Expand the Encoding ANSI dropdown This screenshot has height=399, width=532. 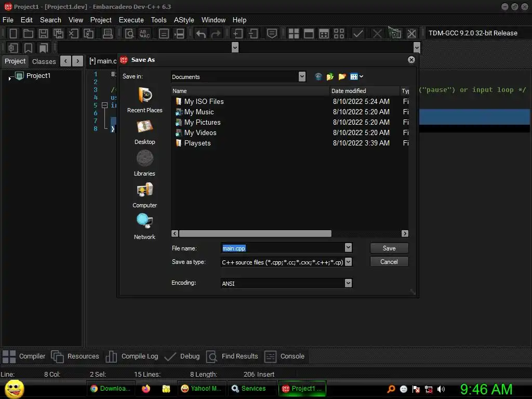point(349,283)
